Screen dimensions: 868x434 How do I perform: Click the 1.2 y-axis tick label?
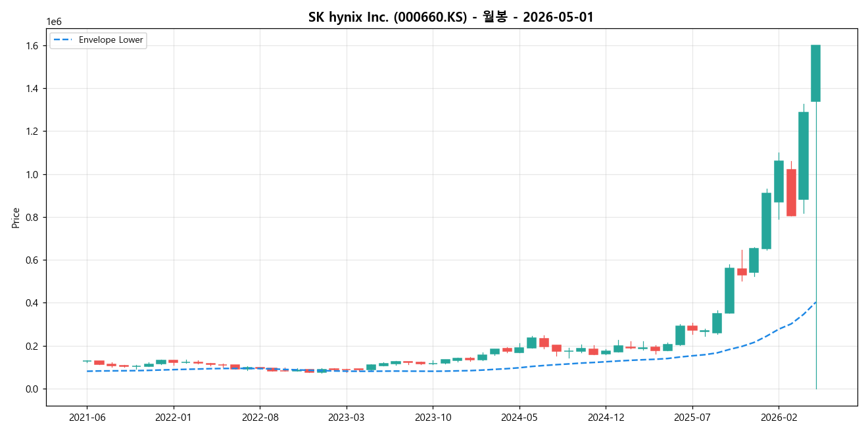[x=32, y=132]
